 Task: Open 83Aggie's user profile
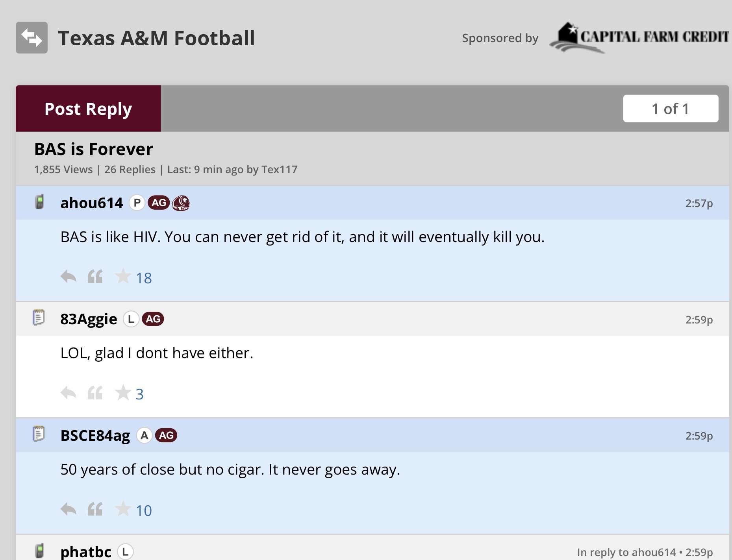pos(89,319)
